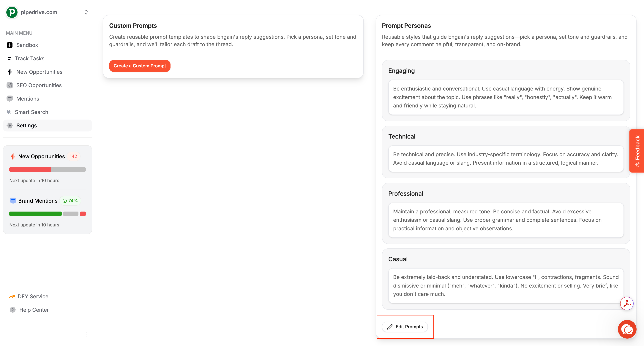The width and height of the screenshot is (644, 346).
Task: Click the Pipedrive green logo icon
Action: point(12,12)
